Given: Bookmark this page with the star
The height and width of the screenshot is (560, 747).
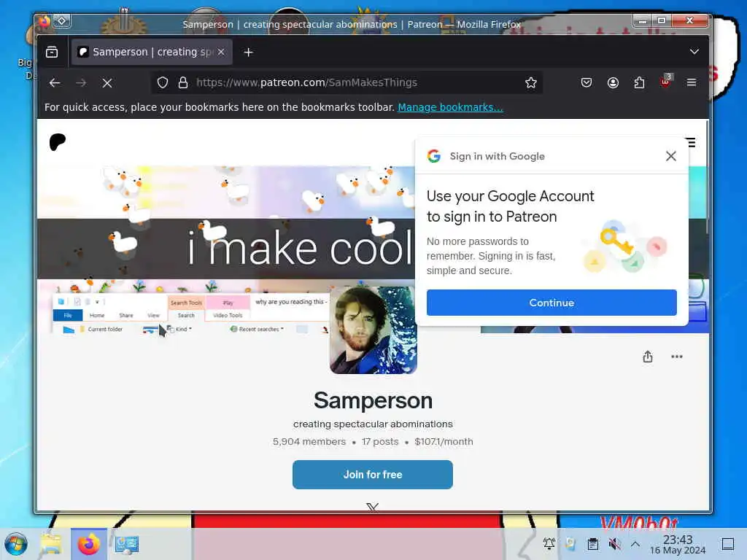Looking at the screenshot, I should click(x=531, y=83).
